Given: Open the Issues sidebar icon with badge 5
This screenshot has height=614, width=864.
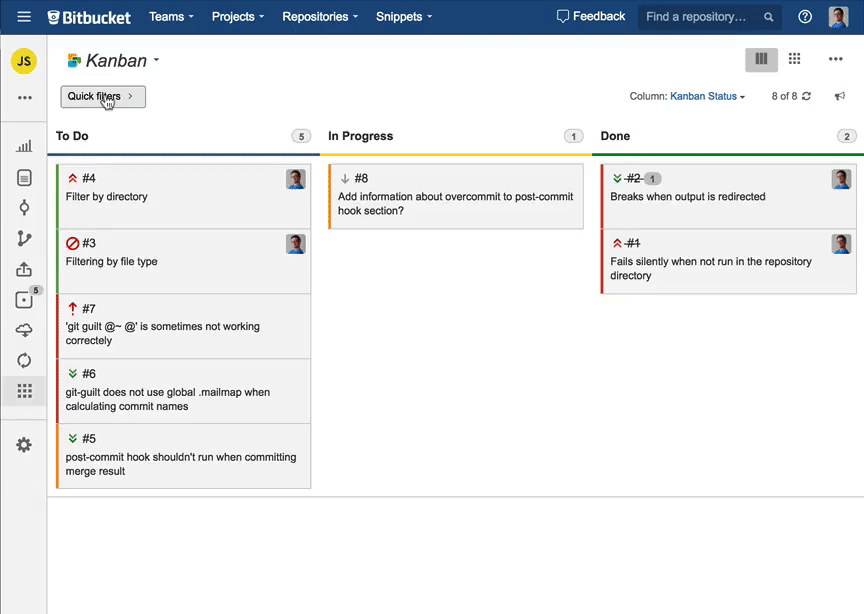Looking at the screenshot, I should 24,299.
